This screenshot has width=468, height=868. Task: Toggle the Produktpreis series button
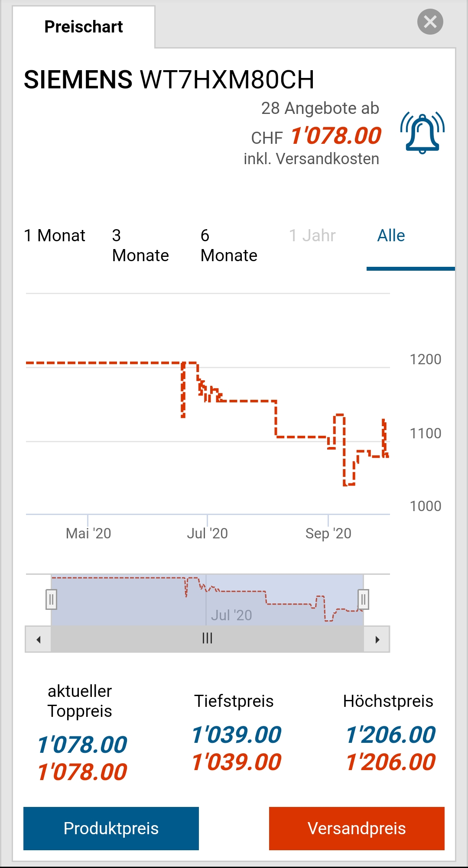tap(111, 828)
